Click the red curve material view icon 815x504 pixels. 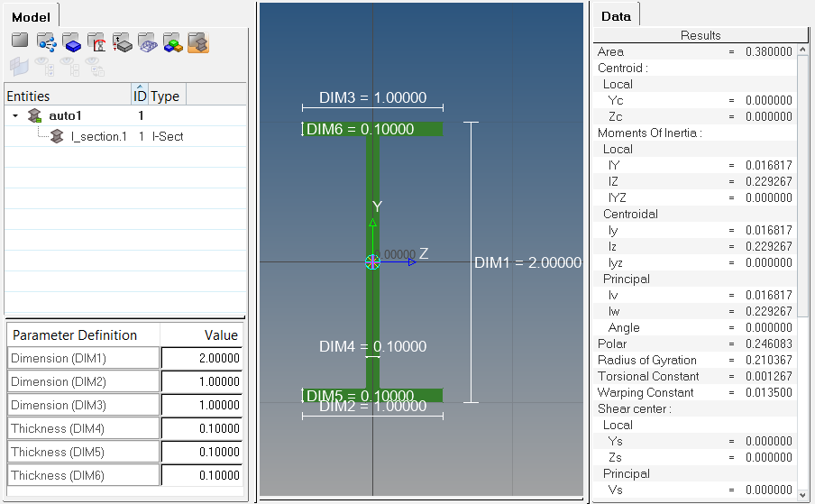[x=97, y=41]
